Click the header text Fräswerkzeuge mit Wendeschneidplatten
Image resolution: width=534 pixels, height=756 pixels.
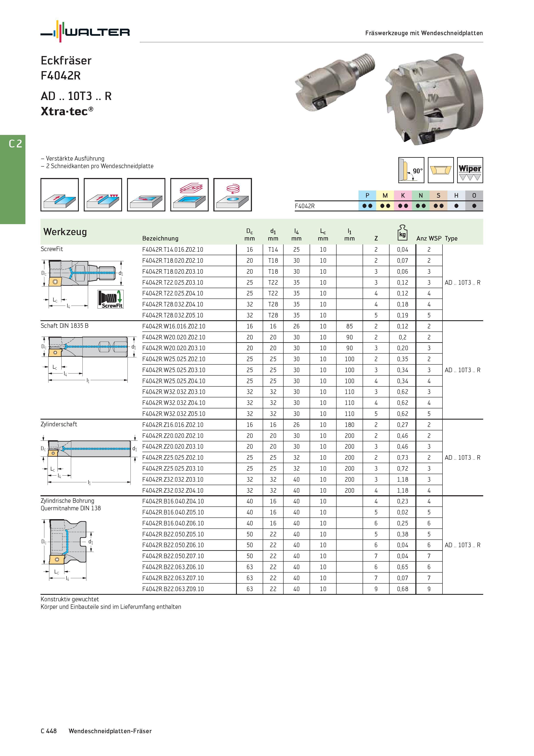click(x=424, y=33)
